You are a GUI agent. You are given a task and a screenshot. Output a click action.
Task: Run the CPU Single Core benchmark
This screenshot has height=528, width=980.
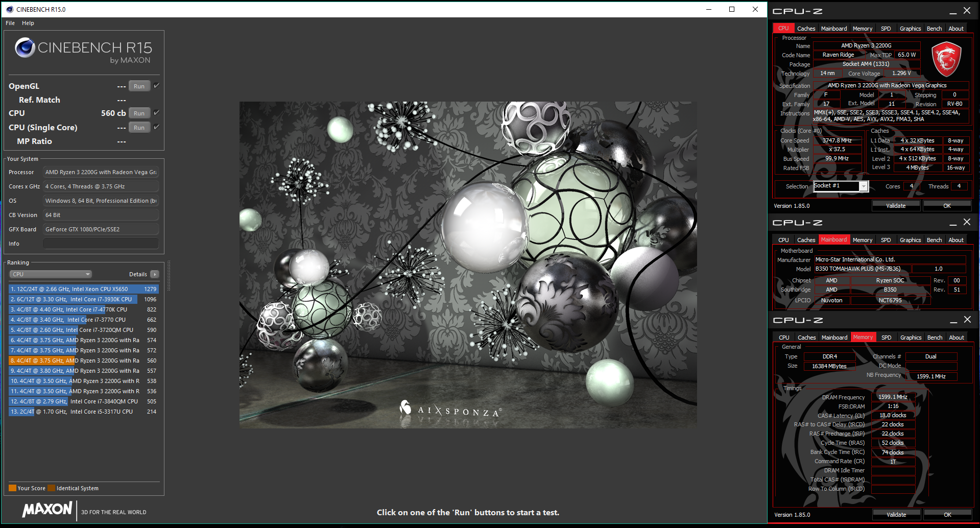[x=139, y=127]
